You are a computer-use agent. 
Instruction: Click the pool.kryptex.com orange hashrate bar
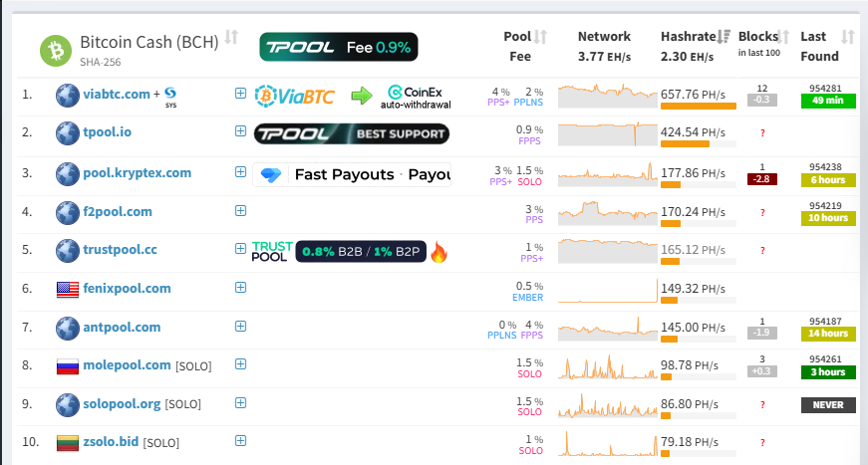[x=671, y=184]
